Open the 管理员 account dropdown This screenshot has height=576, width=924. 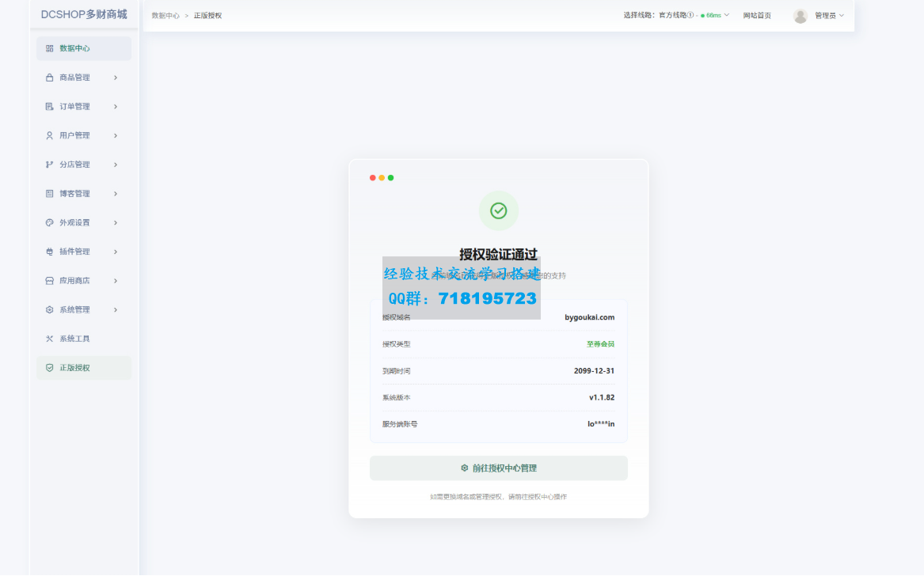click(x=829, y=15)
